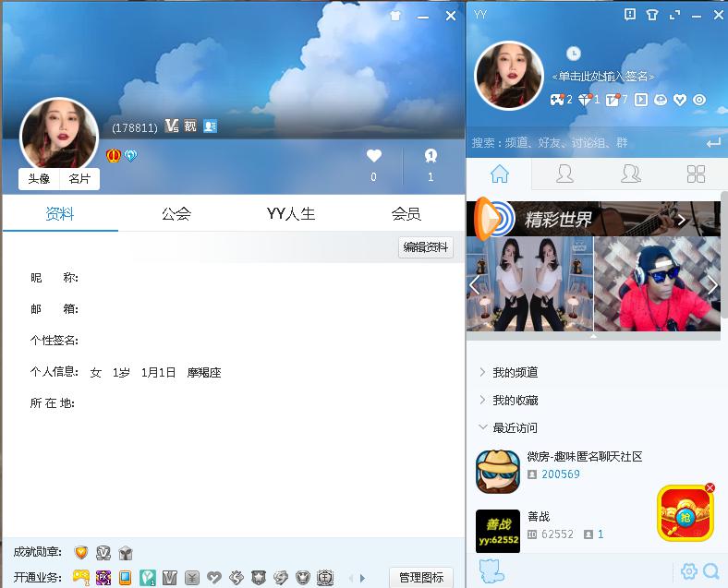Screen dimensions: 728x588
Task: Open the red lucky bag 抢 promotion
Action: point(685,513)
